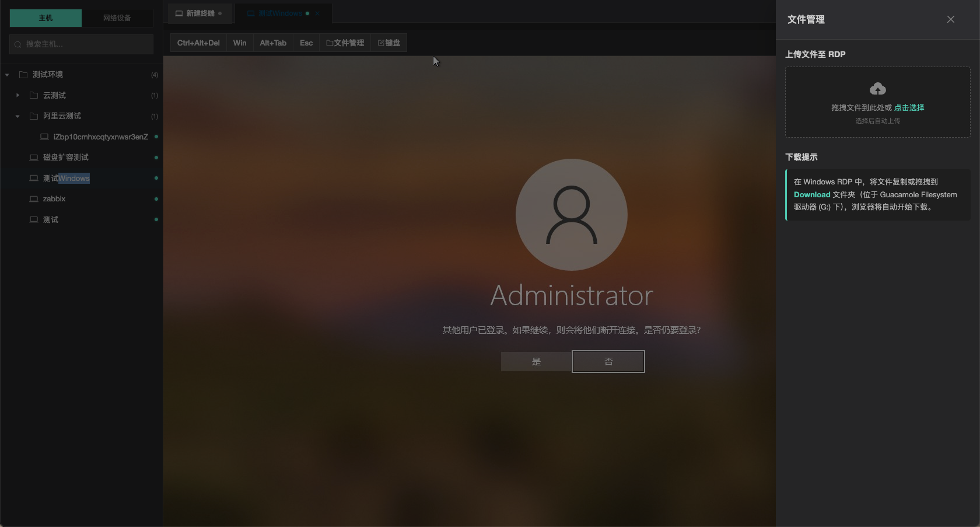This screenshot has height=527, width=980.
Task: Click the Download keyword in 下载提示
Action: pyautogui.click(x=812, y=194)
